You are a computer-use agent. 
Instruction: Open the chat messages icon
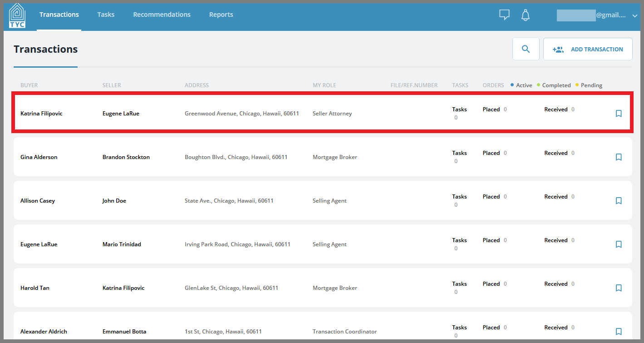504,15
